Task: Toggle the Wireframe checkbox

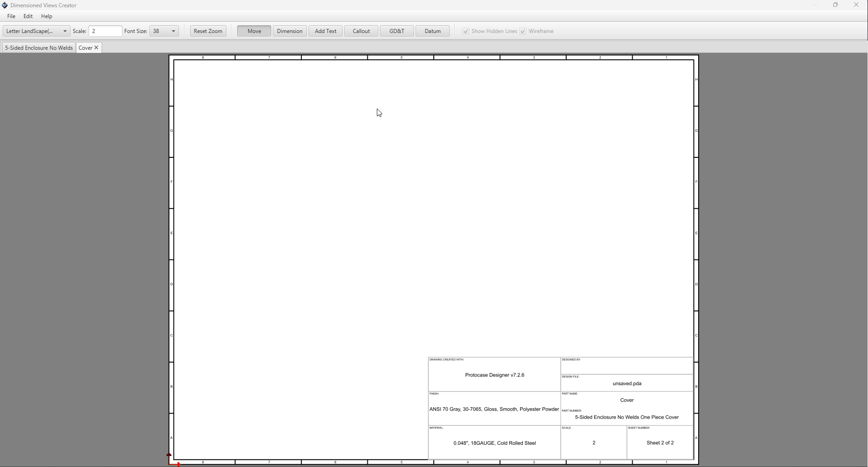Action: (523, 31)
